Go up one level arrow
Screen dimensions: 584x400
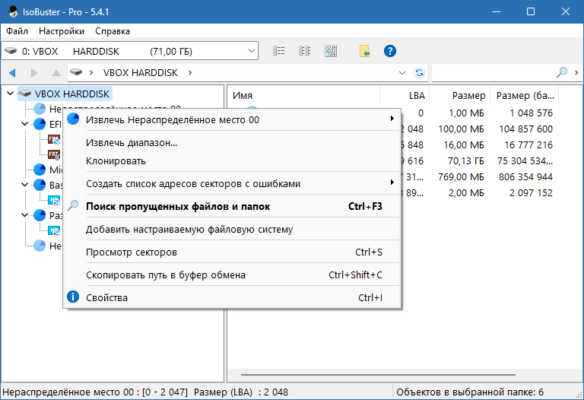tap(56, 73)
